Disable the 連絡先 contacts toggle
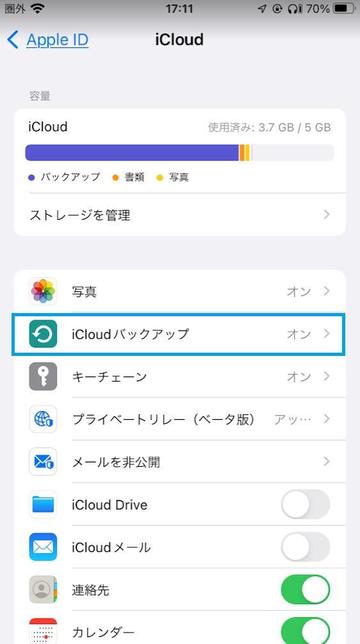 click(306, 590)
